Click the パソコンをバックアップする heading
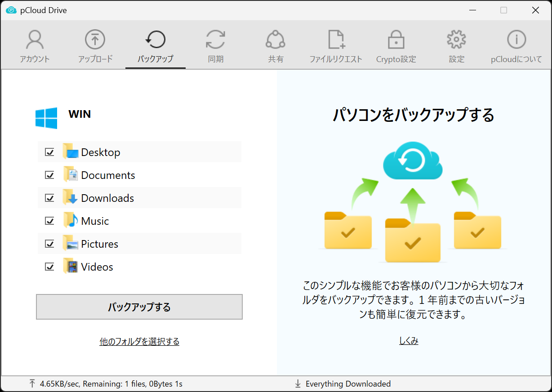The width and height of the screenshot is (552, 392). tap(414, 115)
